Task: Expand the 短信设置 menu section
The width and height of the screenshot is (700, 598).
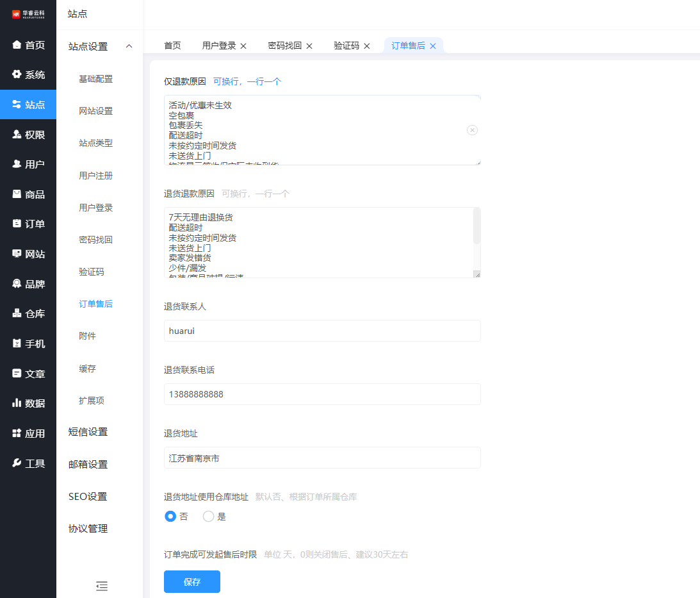Action: 88,432
